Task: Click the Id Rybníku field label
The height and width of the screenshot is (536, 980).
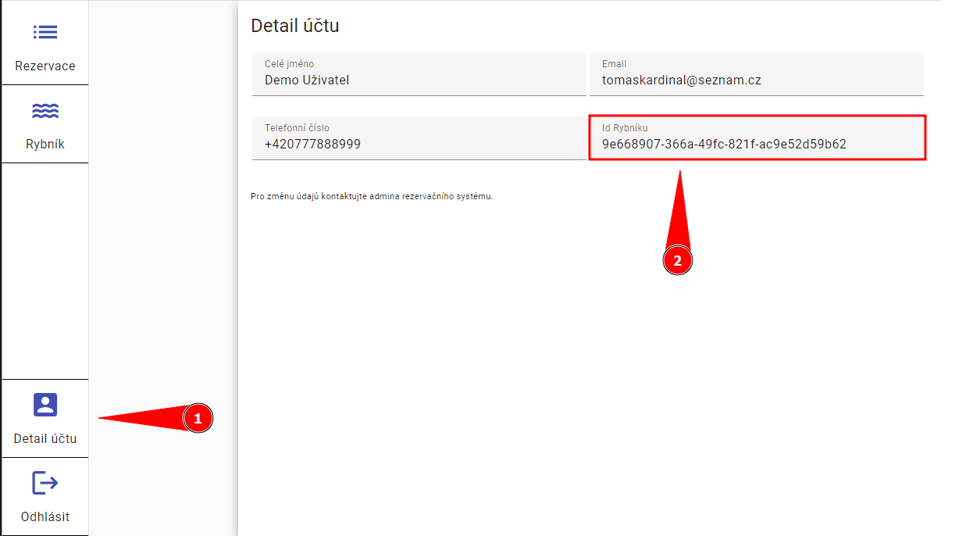Action: click(x=625, y=127)
